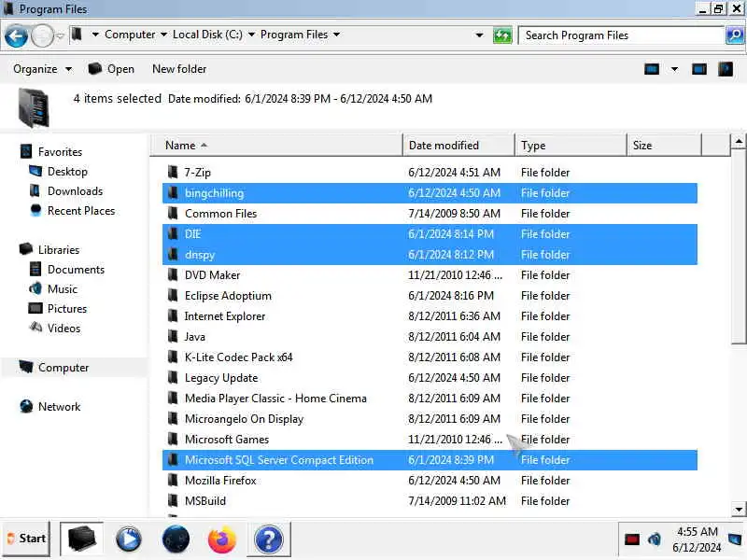Click the Eclipse Adoptium folder icon
Viewport: 747px width, 560px height.
point(173,296)
